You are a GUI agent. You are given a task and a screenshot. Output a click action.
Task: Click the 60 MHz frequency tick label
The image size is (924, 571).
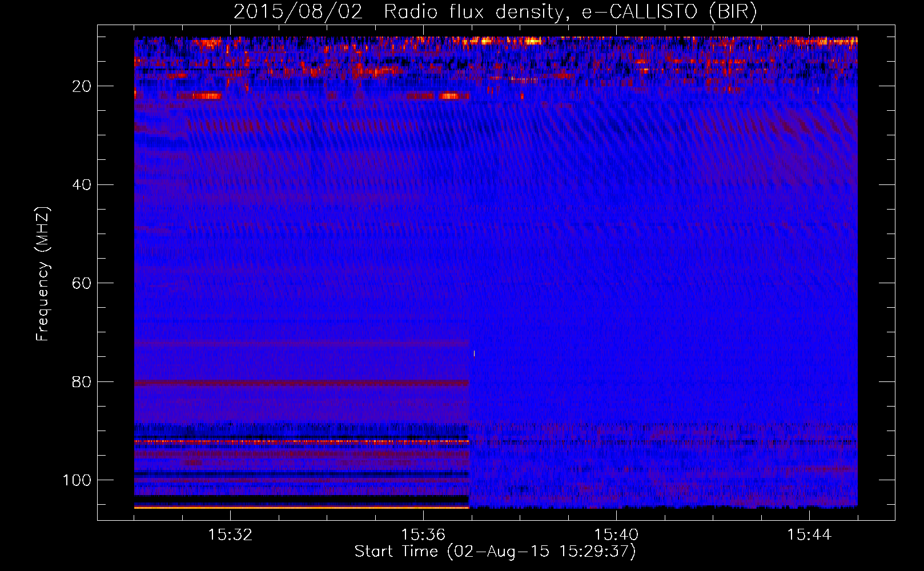(82, 283)
